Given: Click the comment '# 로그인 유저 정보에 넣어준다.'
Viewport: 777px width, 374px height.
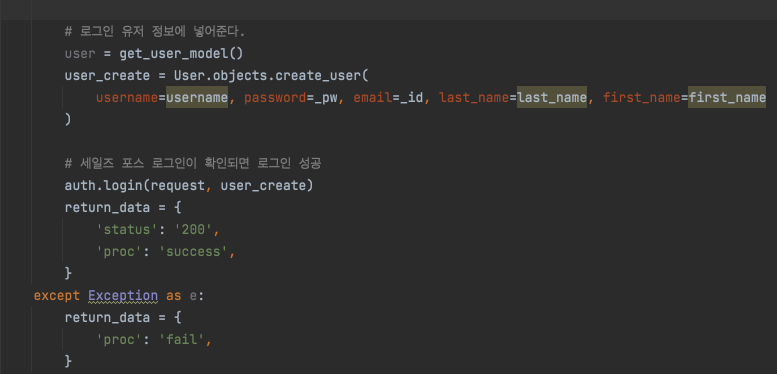Looking at the screenshot, I should coord(155,32).
